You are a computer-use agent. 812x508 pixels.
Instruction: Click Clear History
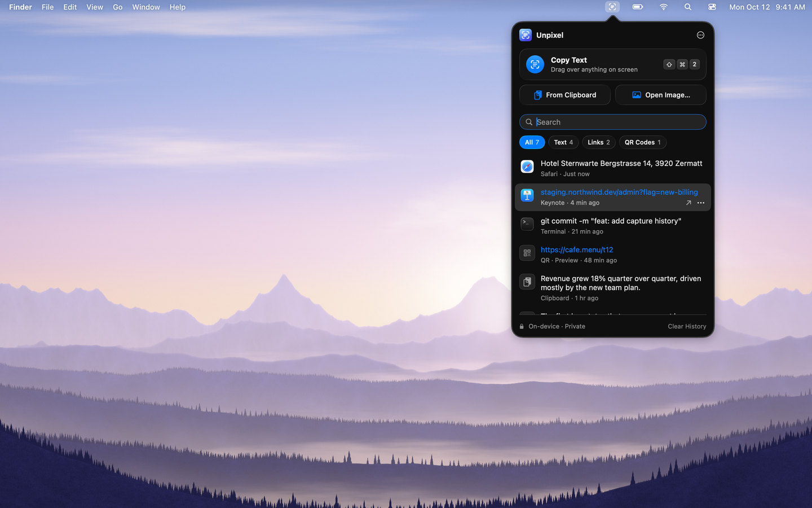click(x=687, y=326)
